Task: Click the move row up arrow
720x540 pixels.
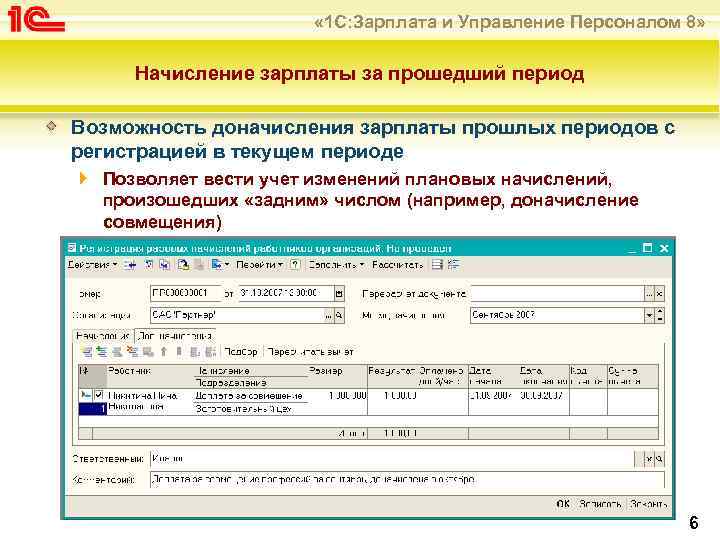Action: coord(164,352)
